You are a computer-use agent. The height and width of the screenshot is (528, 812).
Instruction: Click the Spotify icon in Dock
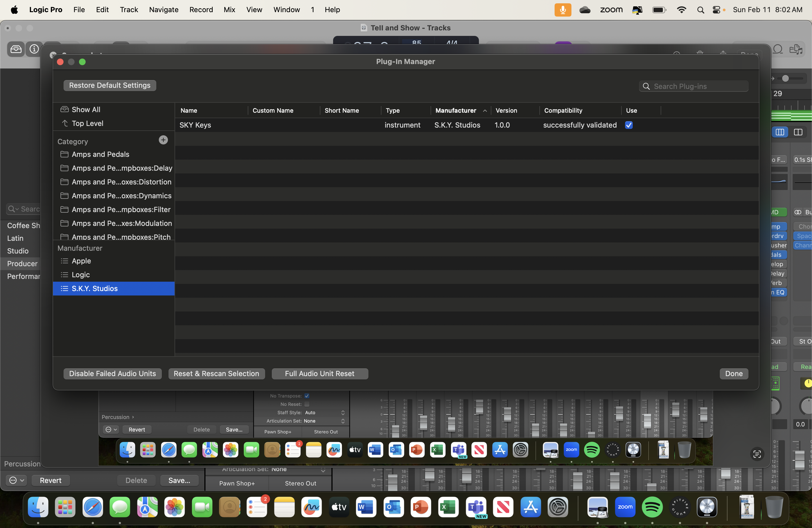pyautogui.click(x=652, y=507)
